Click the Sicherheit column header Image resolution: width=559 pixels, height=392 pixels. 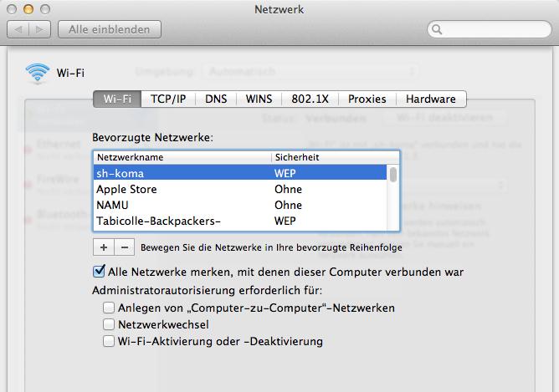tap(335, 157)
